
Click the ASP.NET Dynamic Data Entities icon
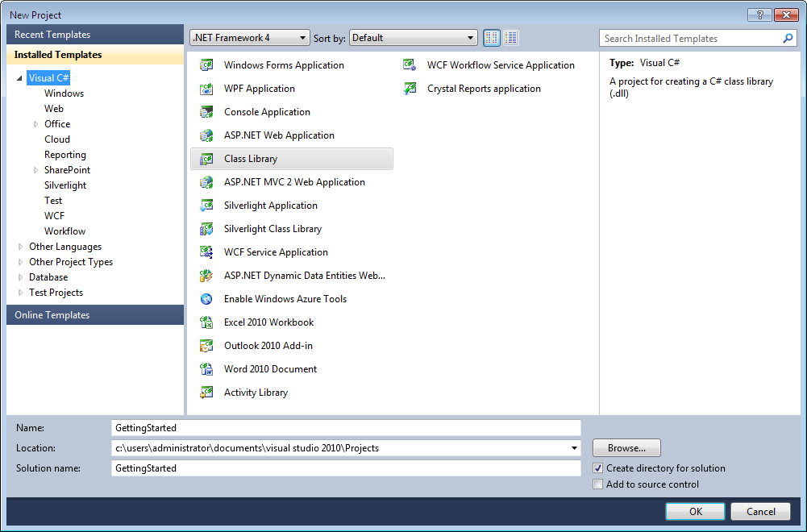click(x=206, y=276)
